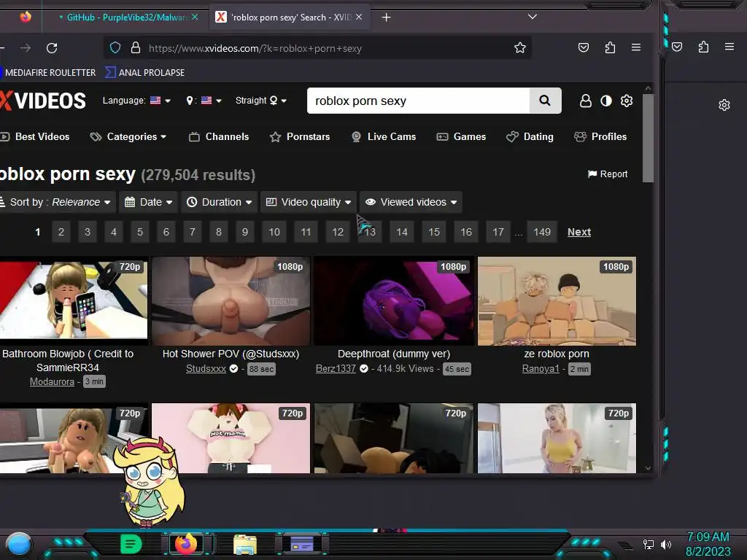
Task: Open File Explorer from taskbar
Action: [245, 544]
